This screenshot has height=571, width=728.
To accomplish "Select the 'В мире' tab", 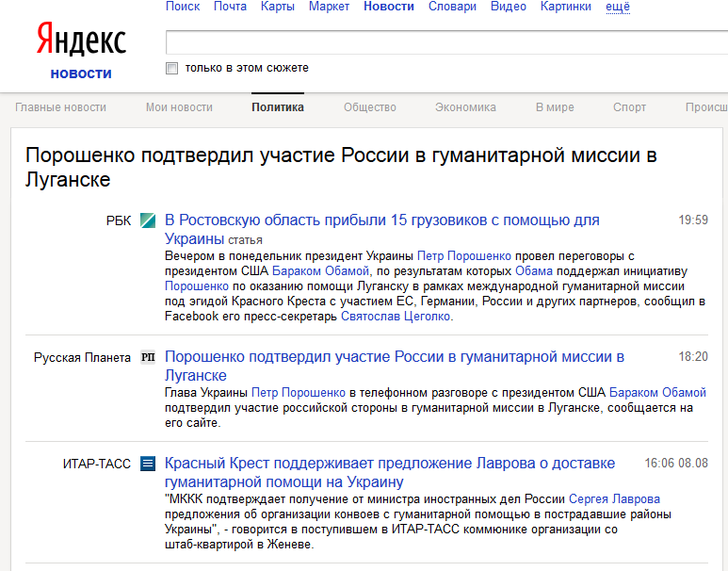I will pyautogui.click(x=555, y=107).
